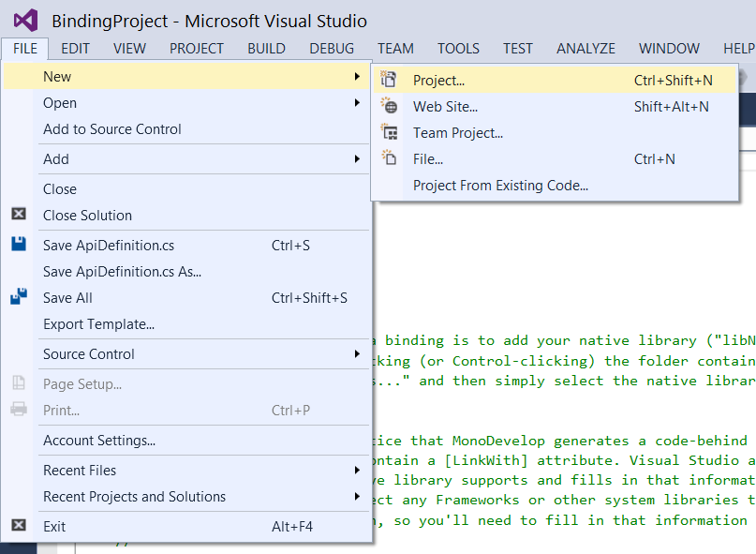Click the Exit icon at menu bottom
The height and width of the screenshot is (554, 756).
(17, 526)
